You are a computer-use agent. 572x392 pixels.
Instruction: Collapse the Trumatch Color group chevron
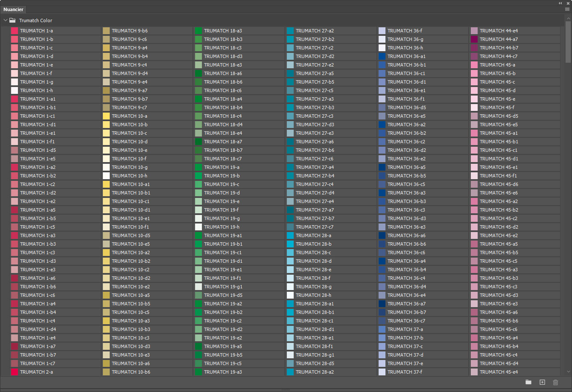coord(6,20)
